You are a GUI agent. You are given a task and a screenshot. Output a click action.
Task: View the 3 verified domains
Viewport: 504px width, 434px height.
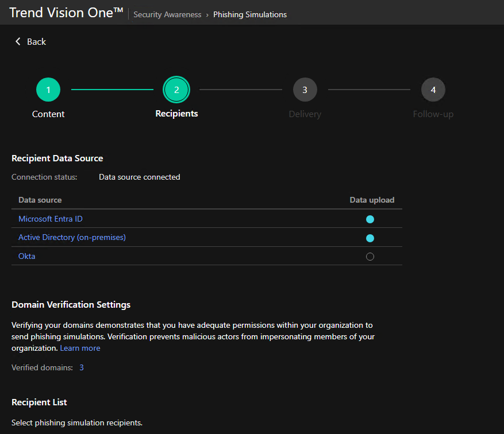pyautogui.click(x=82, y=367)
